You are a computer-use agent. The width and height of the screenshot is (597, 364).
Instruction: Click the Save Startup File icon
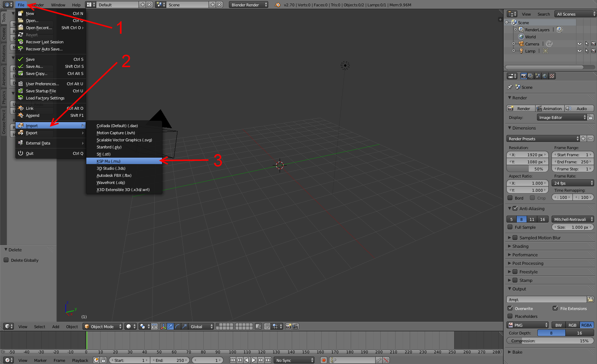pyautogui.click(x=21, y=91)
